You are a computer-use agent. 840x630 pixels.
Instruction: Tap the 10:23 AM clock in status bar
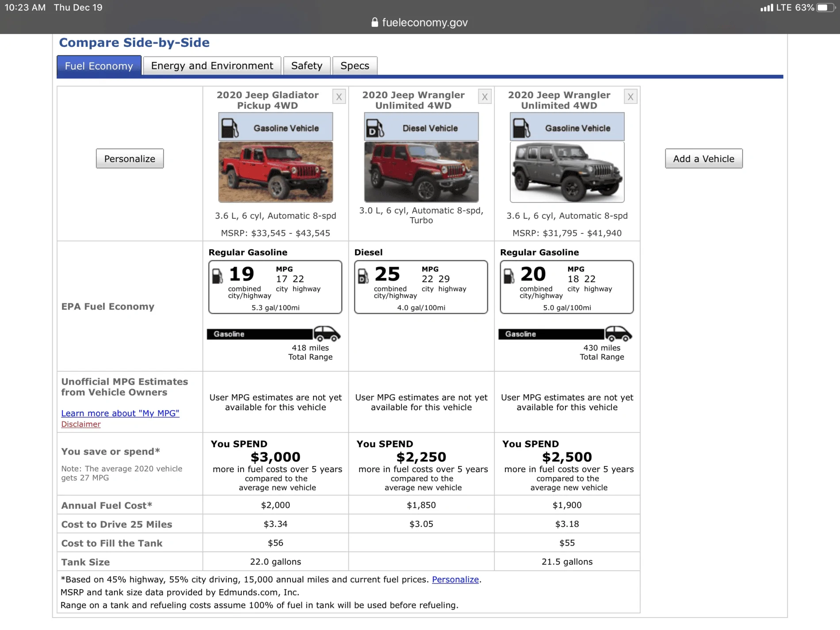click(25, 8)
